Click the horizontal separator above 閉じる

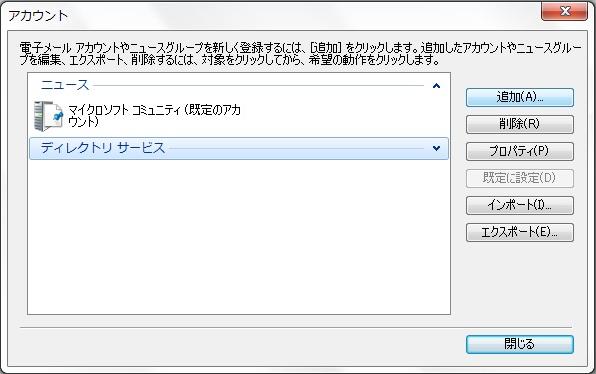296,327
